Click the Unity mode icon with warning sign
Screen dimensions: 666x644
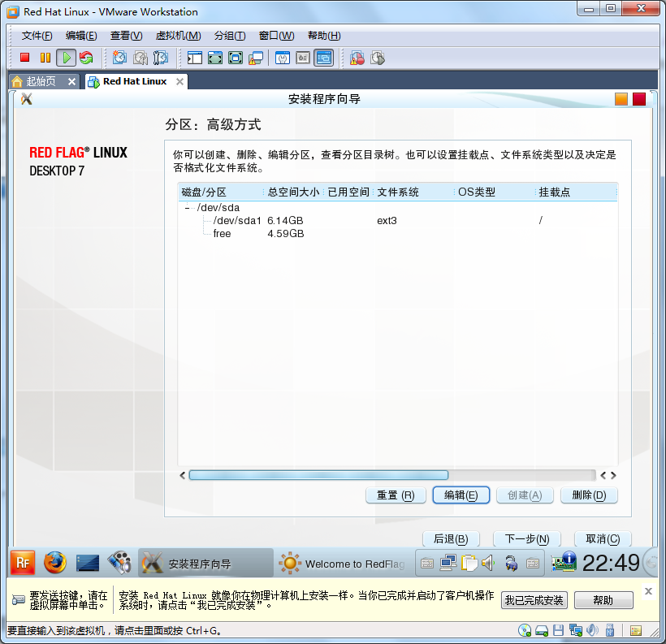(x=256, y=58)
